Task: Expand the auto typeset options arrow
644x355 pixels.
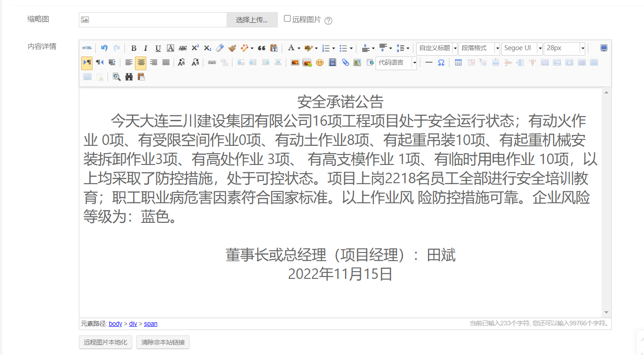Action: [252, 48]
